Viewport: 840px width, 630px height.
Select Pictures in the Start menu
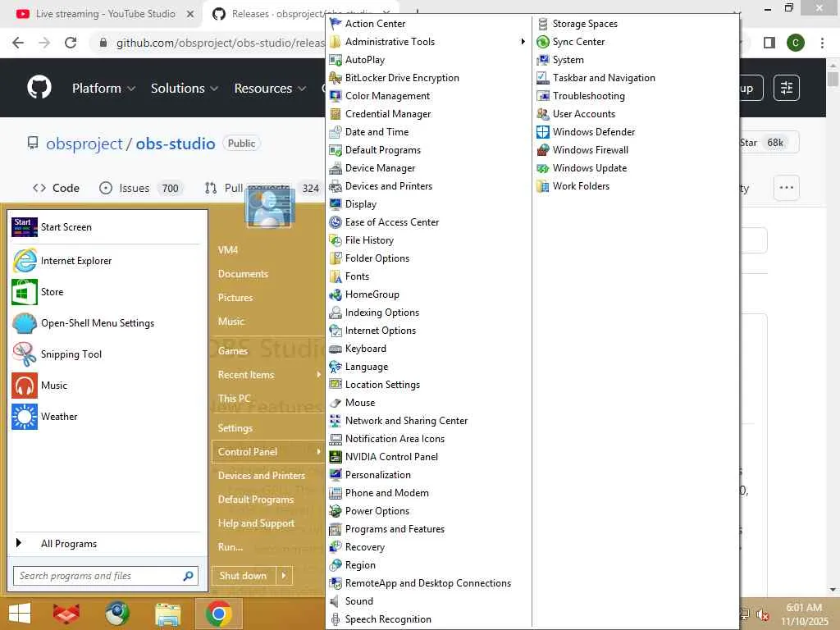point(235,297)
